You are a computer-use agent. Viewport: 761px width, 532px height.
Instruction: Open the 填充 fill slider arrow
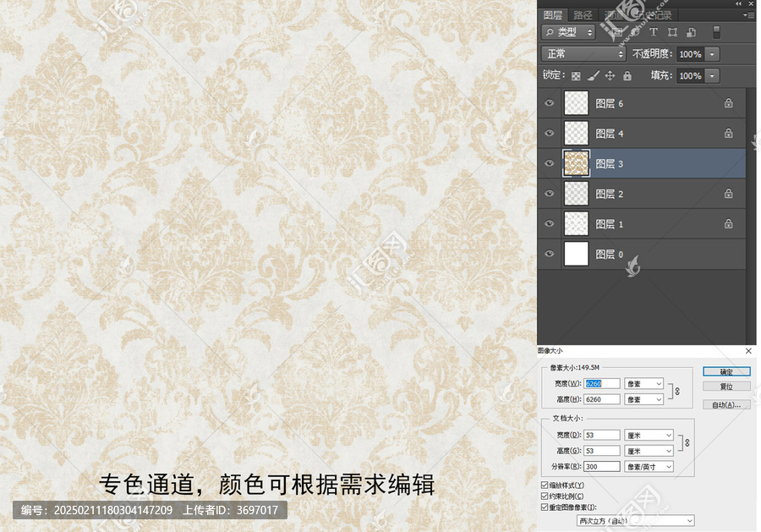click(712, 76)
